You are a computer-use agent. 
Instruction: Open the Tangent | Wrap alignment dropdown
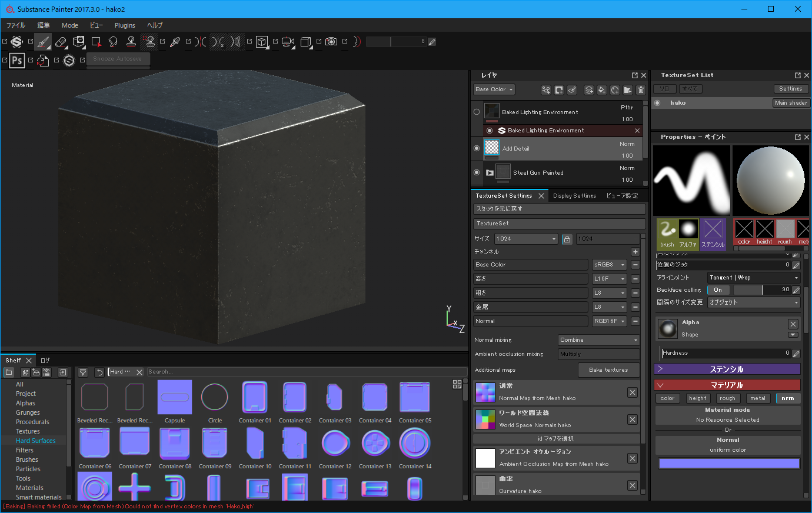tap(754, 278)
